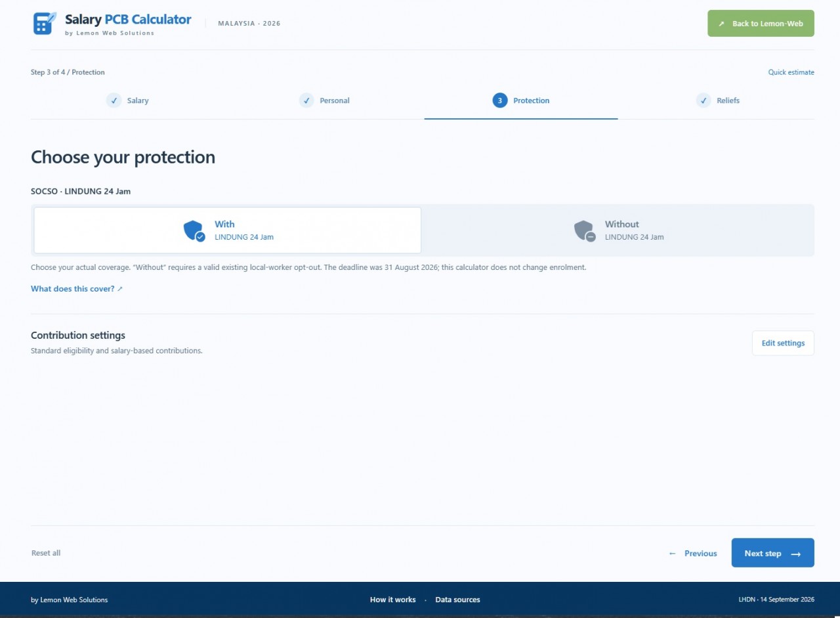The image size is (840, 618).
Task: Click the Personal step checkmark icon
Action: coord(306,100)
